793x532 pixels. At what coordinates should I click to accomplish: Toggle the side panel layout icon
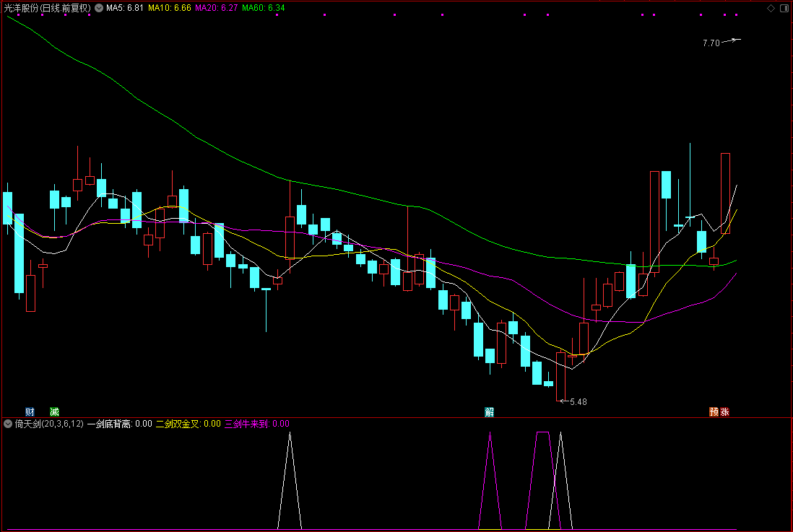(784, 8)
